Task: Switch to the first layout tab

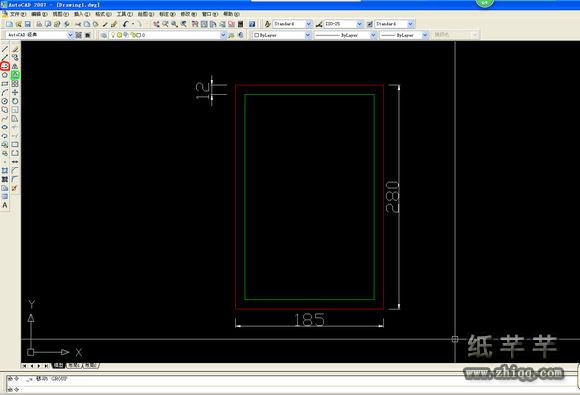Action: [x=74, y=365]
